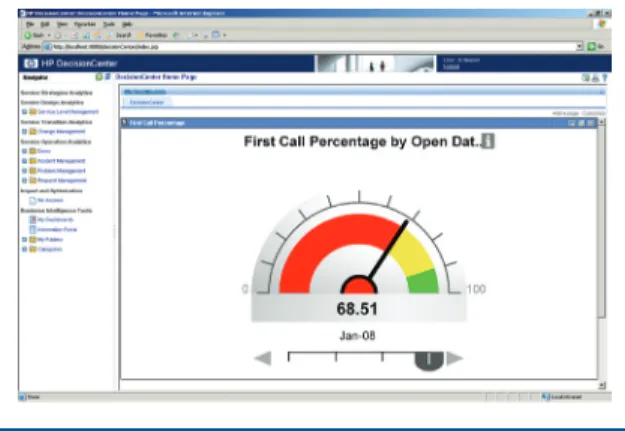Click the printer icon near page title
The width and height of the screenshot is (625, 431).
coord(595,78)
